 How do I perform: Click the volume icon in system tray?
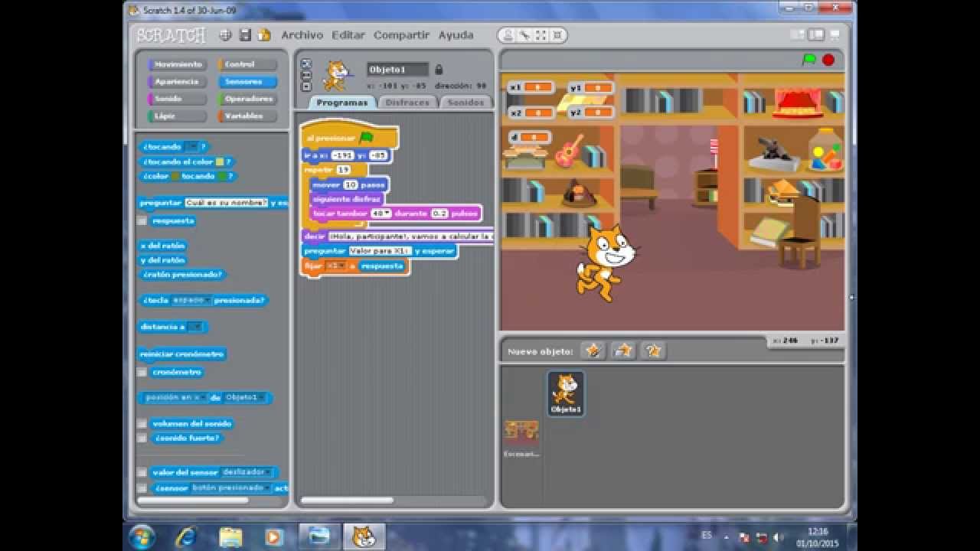(779, 536)
